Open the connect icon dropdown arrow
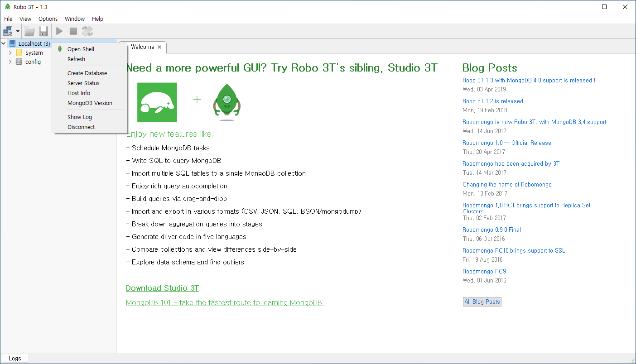 [18, 31]
